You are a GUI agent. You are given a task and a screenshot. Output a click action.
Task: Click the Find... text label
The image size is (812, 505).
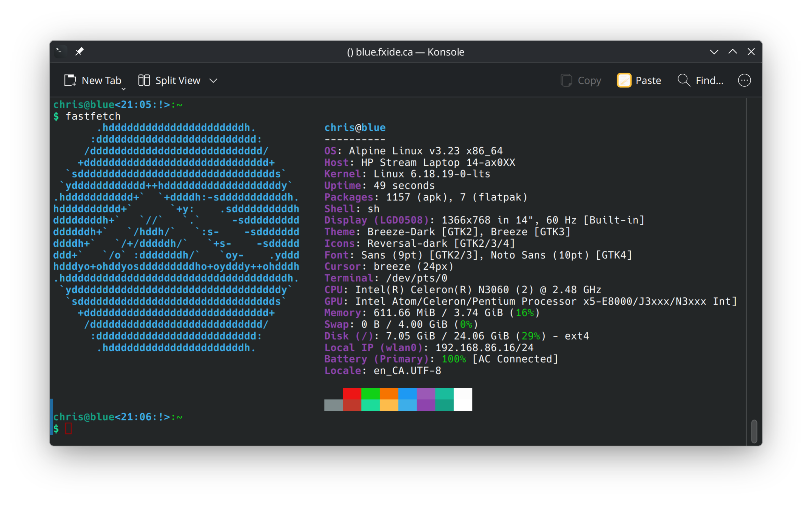(709, 81)
